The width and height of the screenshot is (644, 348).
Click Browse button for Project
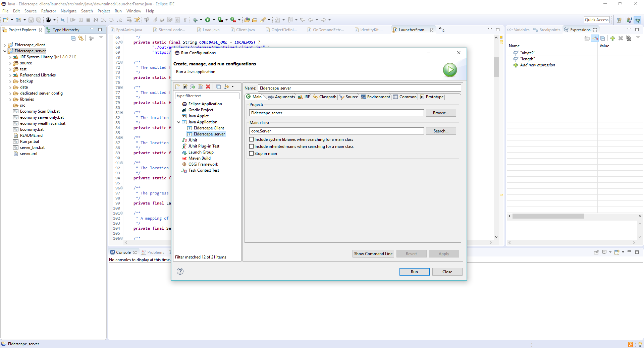[441, 113]
